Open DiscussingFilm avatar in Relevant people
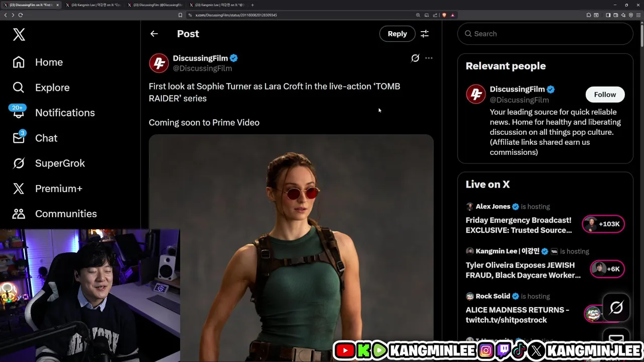Image resolution: width=644 pixels, height=362 pixels. click(x=475, y=94)
